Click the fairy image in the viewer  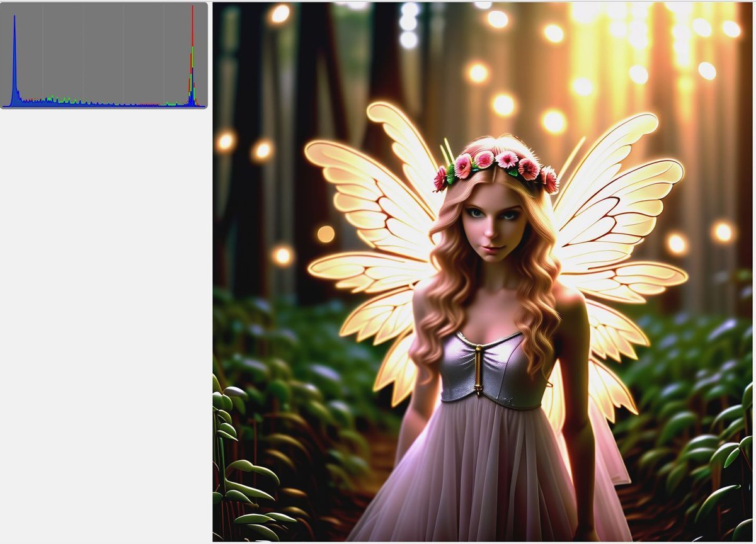(x=483, y=272)
